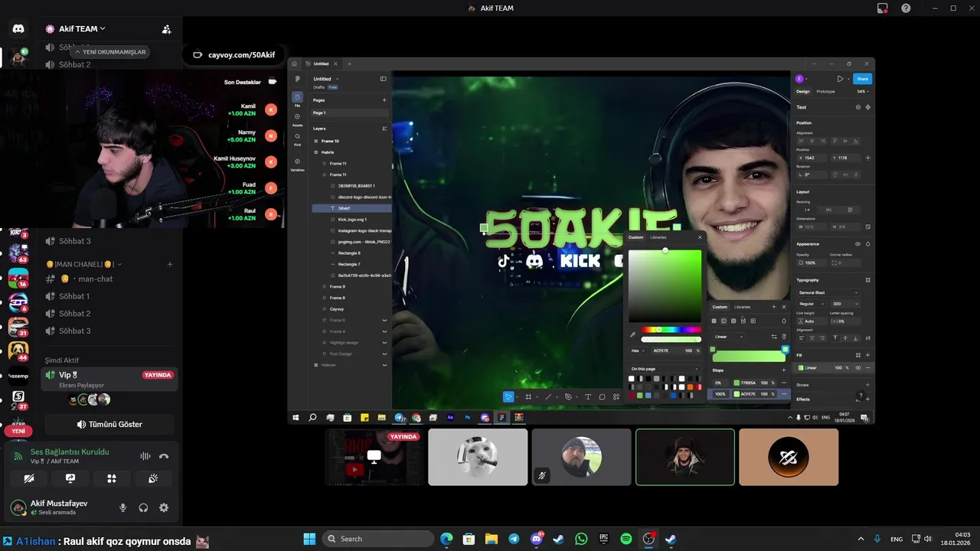980x551 pixels.
Task: Share your screen in Discord voice panel
Action: point(70,478)
